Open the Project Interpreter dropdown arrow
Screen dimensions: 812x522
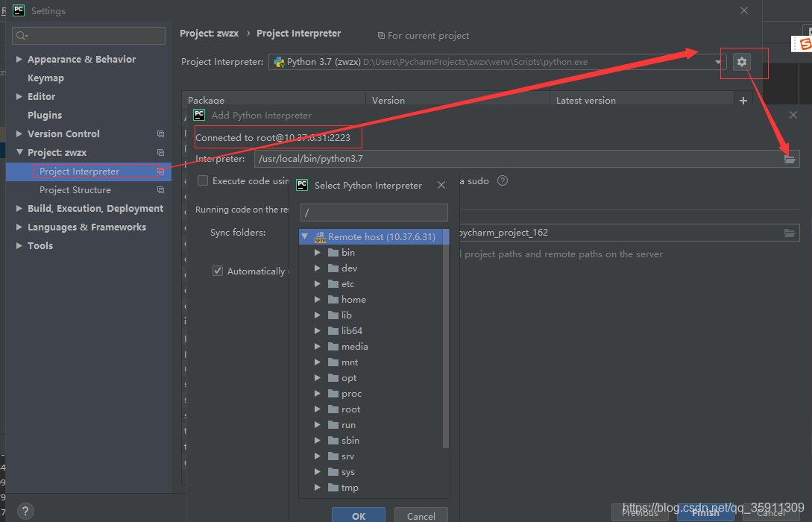pos(718,62)
